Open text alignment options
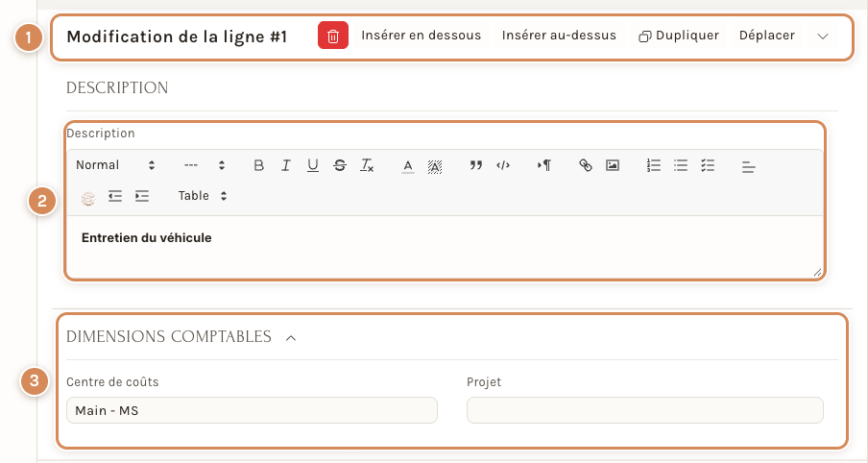This screenshot has width=868, height=463. [748, 166]
